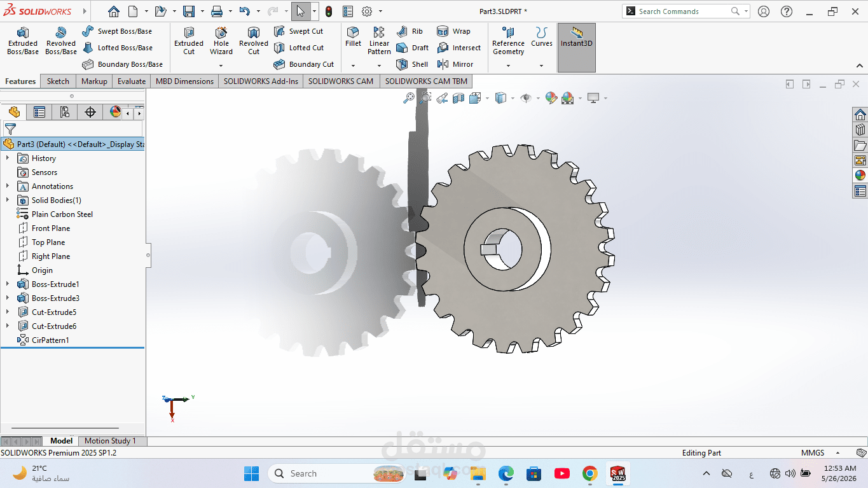Switch to the Markup tab
The height and width of the screenshot is (488, 868).
94,81
